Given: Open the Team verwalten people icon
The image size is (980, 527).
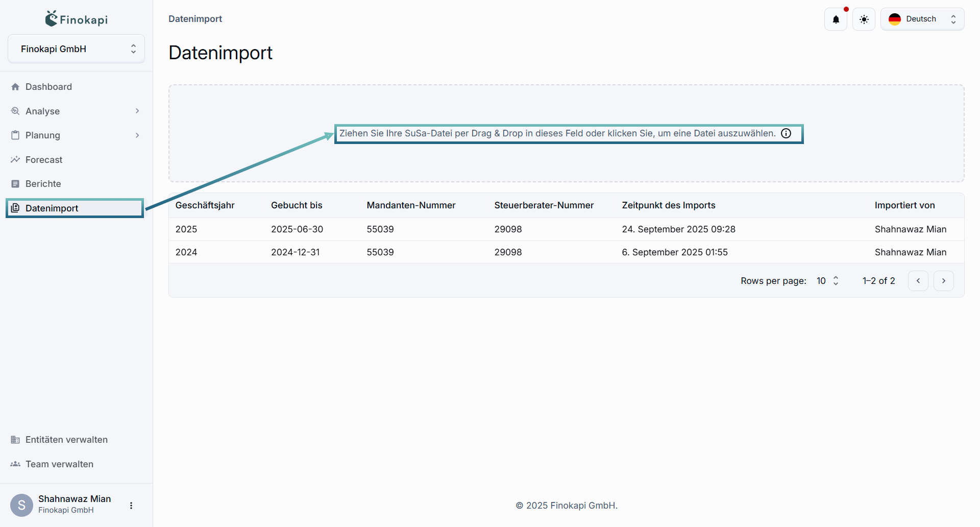Looking at the screenshot, I should 14,464.
